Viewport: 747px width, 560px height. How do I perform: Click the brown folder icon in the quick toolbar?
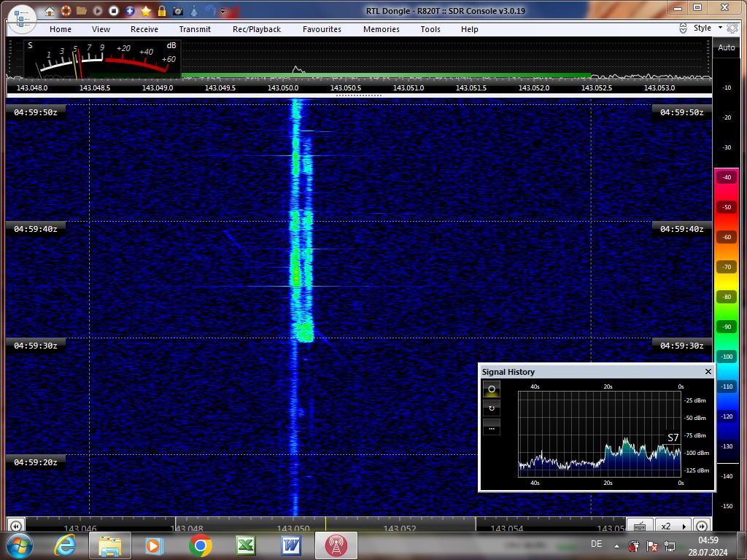tap(82, 10)
